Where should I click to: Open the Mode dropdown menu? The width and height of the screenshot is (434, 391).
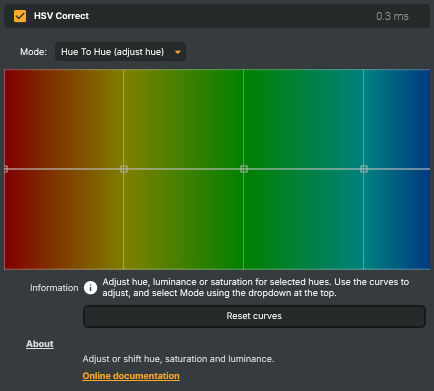pos(120,52)
